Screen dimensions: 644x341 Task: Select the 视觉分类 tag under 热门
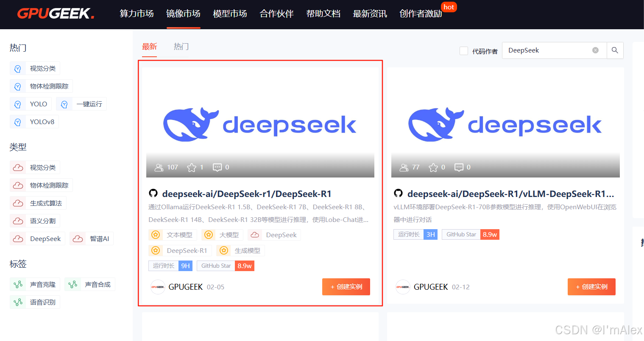35,68
